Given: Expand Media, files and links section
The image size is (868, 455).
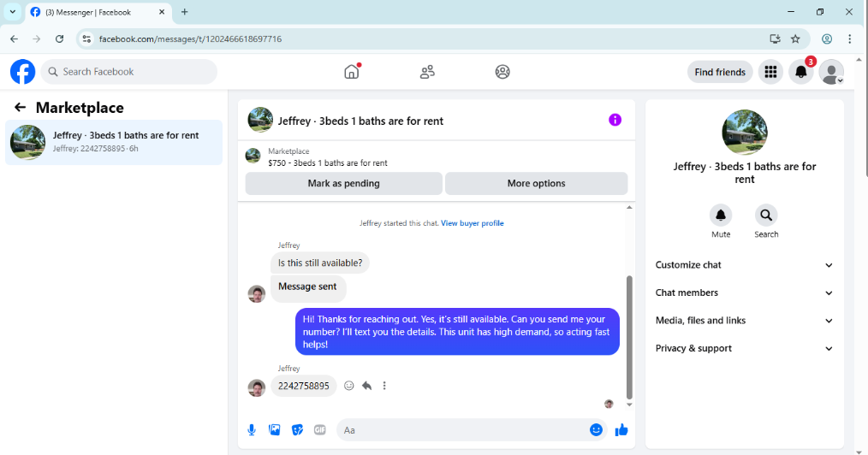Looking at the screenshot, I should pos(744,321).
